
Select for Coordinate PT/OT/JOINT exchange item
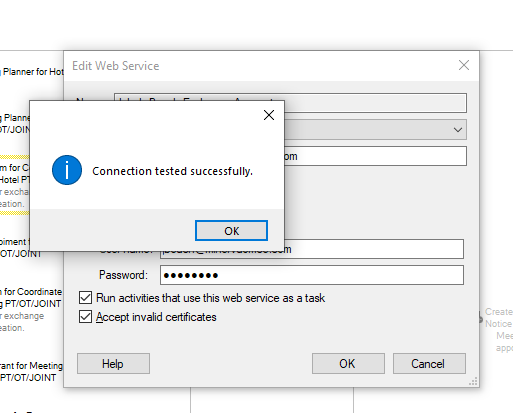31,310
